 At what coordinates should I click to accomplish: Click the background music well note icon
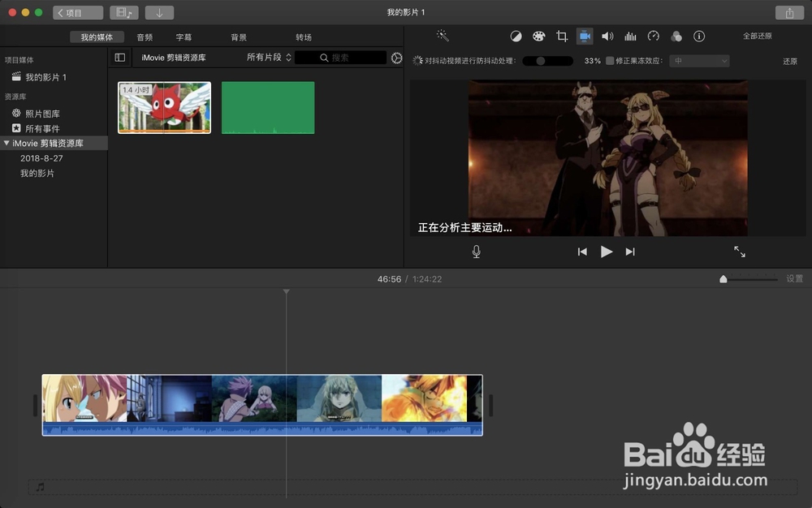[x=41, y=487]
